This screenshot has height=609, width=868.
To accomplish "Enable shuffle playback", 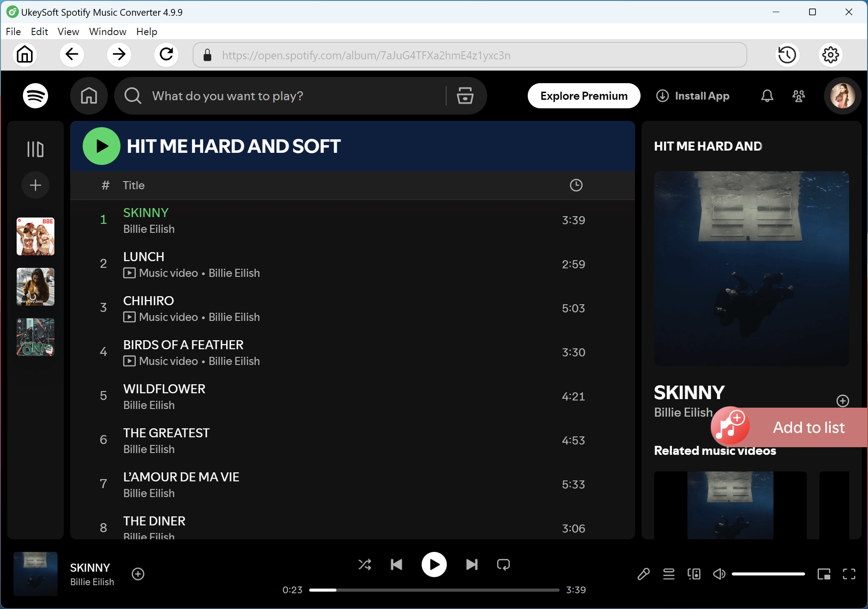I will click(365, 565).
